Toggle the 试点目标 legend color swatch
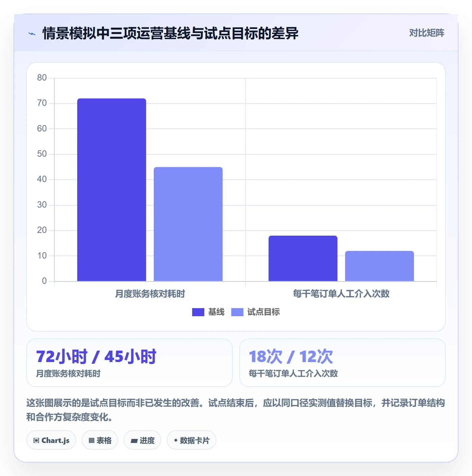This screenshot has width=472, height=476. pyautogui.click(x=237, y=312)
